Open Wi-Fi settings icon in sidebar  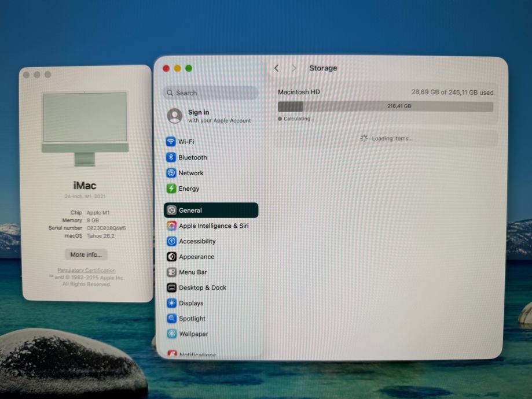pos(171,141)
